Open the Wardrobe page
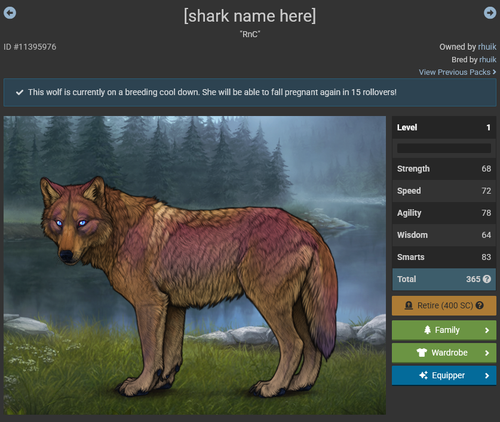 444,353
